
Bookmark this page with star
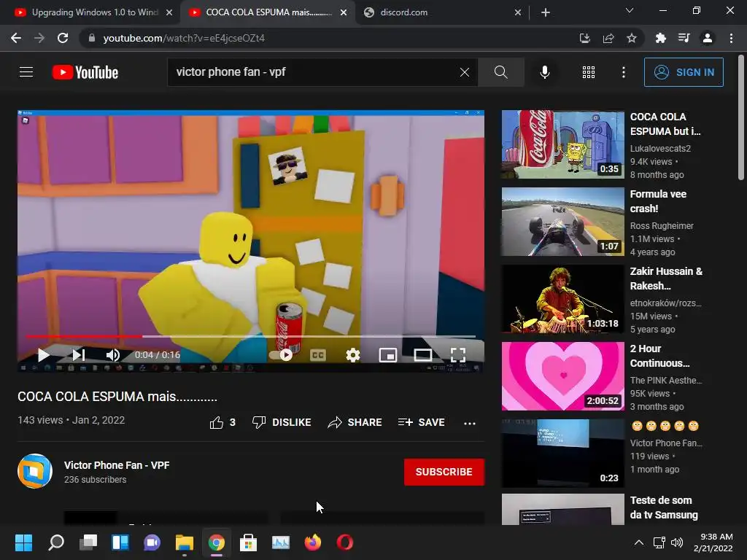point(632,38)
